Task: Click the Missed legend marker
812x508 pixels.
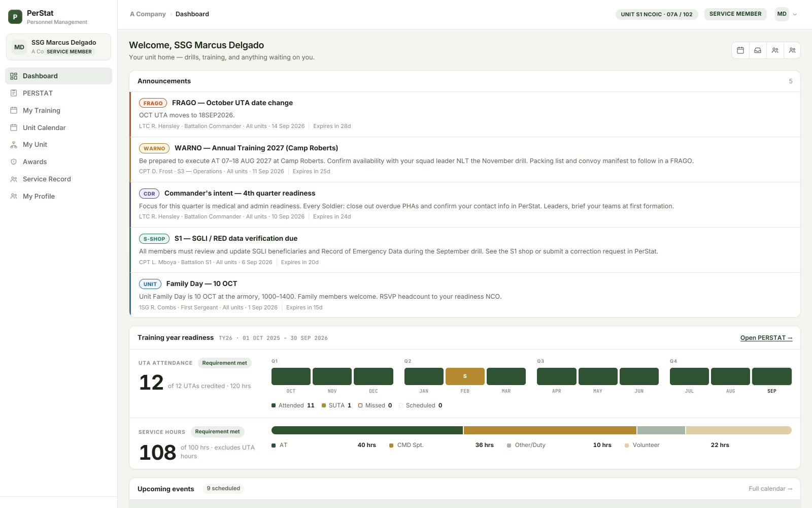Action: [360, 405]
